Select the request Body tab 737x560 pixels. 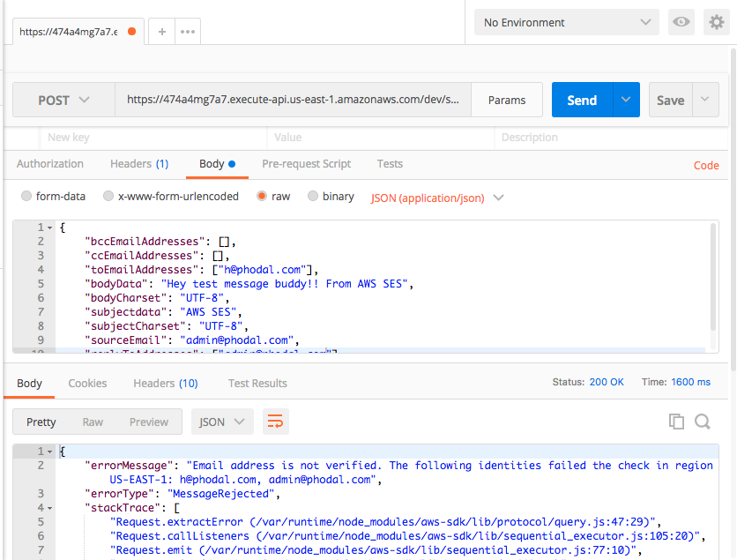pyautogui.click(x=217, y=164)
